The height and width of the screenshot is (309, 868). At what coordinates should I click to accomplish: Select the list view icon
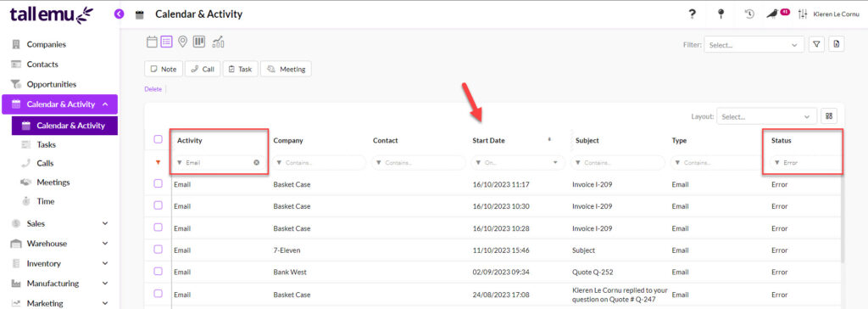(167, 42)
